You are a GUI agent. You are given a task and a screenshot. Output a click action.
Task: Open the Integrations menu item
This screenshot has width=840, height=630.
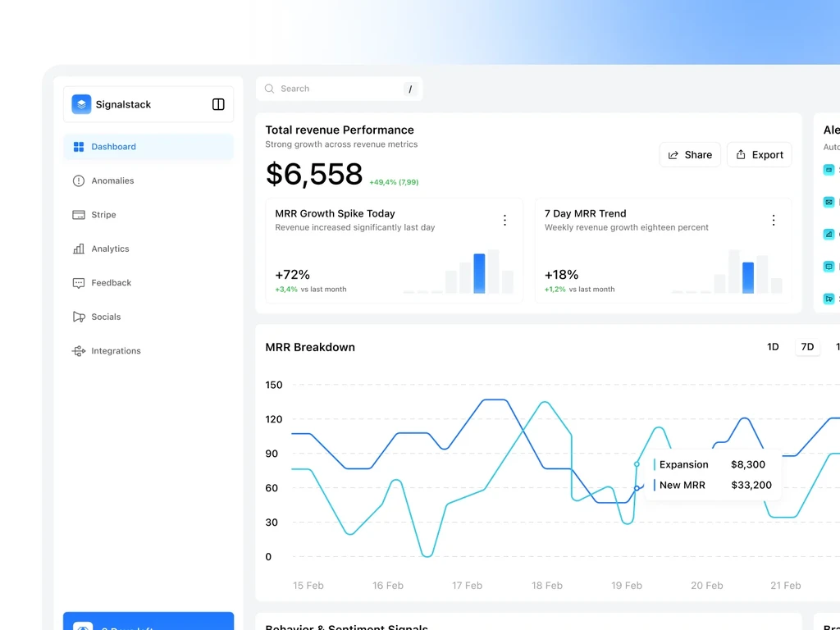pos(148,351)
